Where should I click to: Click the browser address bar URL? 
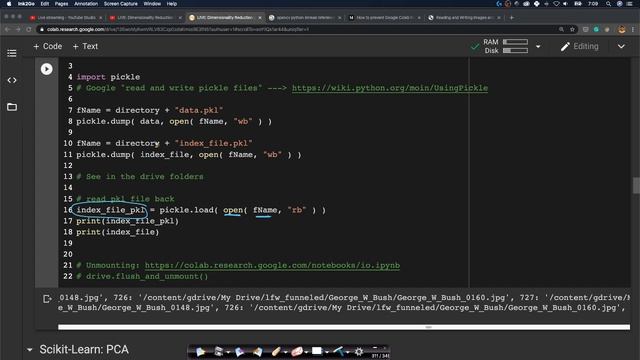(x=178, y=29)
